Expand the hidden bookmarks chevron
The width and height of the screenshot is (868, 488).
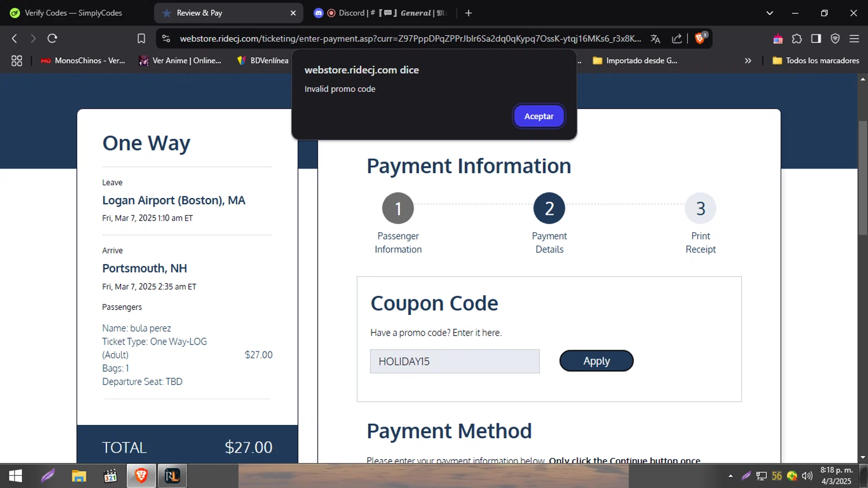748,60
